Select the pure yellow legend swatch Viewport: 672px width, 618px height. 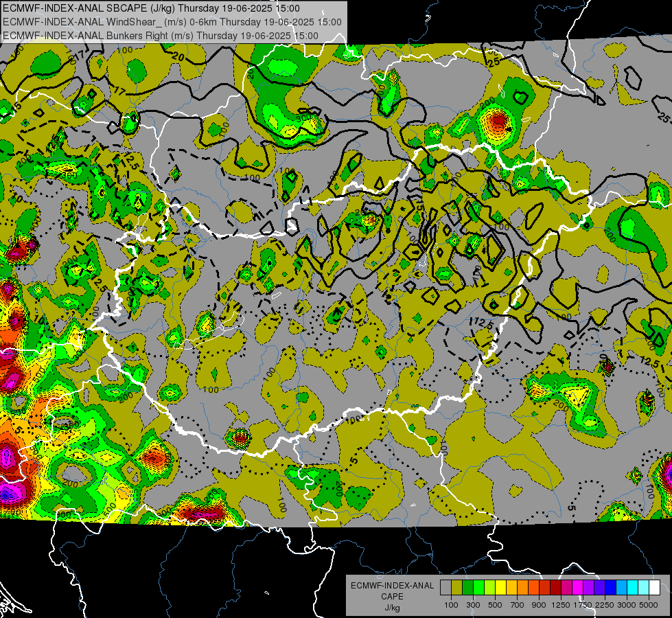point(500,588)
